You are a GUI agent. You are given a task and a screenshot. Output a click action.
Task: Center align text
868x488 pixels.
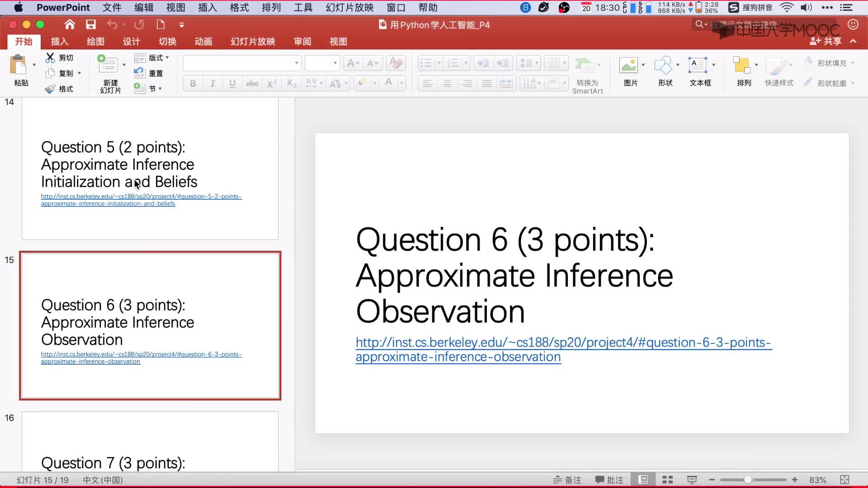coord(447,83)
